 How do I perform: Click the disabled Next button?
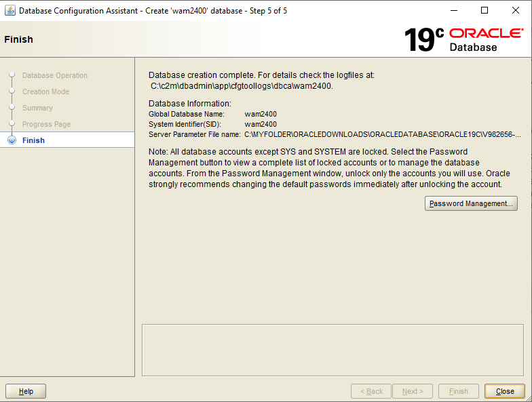pos(413,391)
